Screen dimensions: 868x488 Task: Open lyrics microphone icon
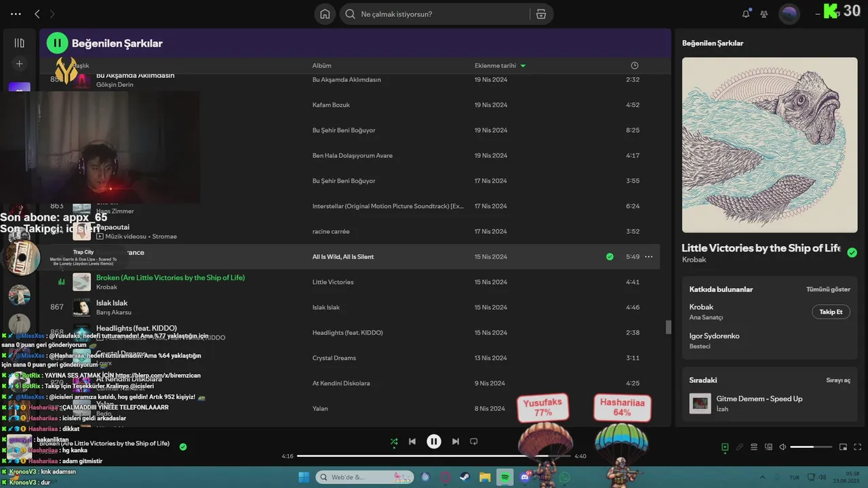click(740, 447)
